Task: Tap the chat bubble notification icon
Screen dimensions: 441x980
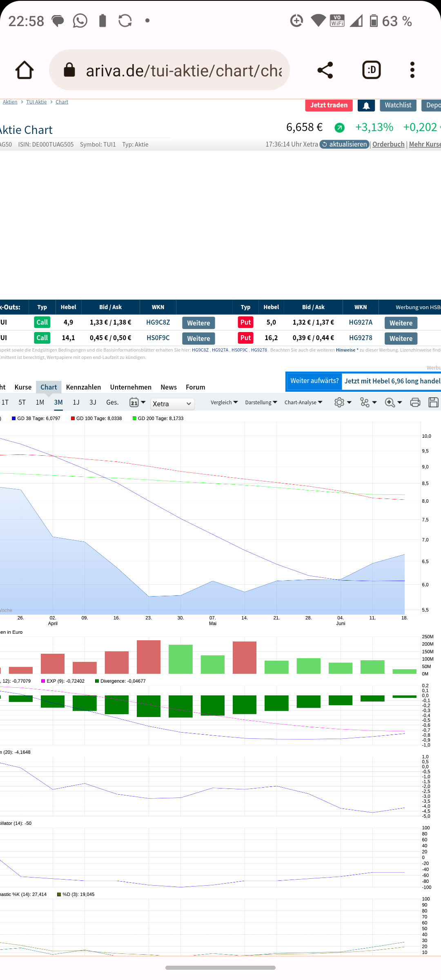Action: (x=58, y=20)
